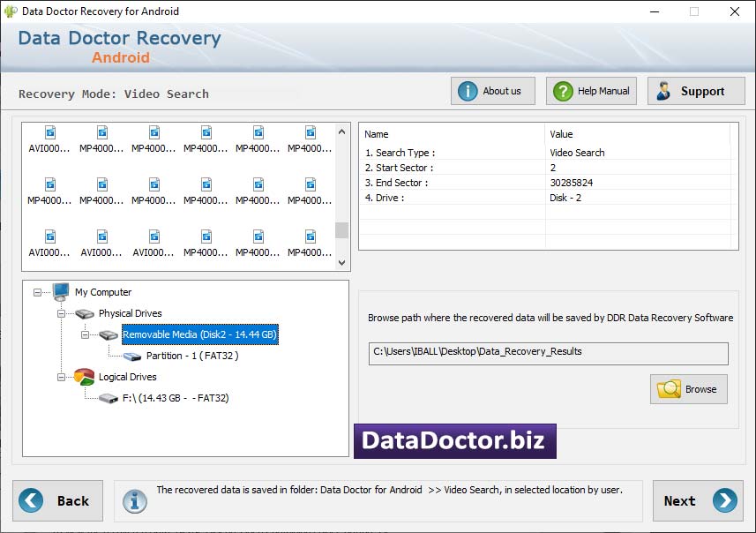
Task: Click the person icon on the Support button
Action: pyautogui.click(x=664, y=90)
